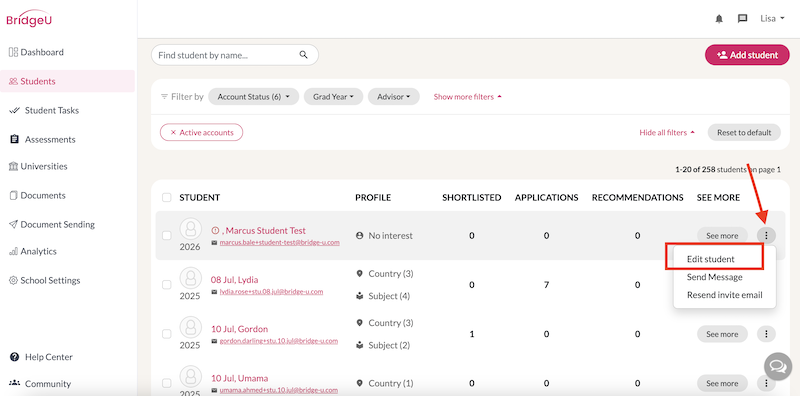Toggle the select-all students checkbox
This screenshot has height=396, width=800.
click(166, 197)
